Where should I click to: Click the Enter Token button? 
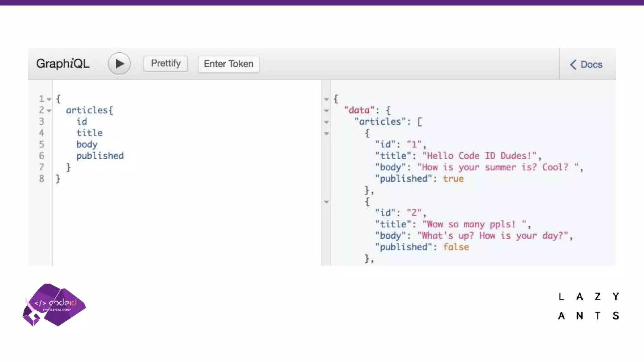click(x=229, y=64)
